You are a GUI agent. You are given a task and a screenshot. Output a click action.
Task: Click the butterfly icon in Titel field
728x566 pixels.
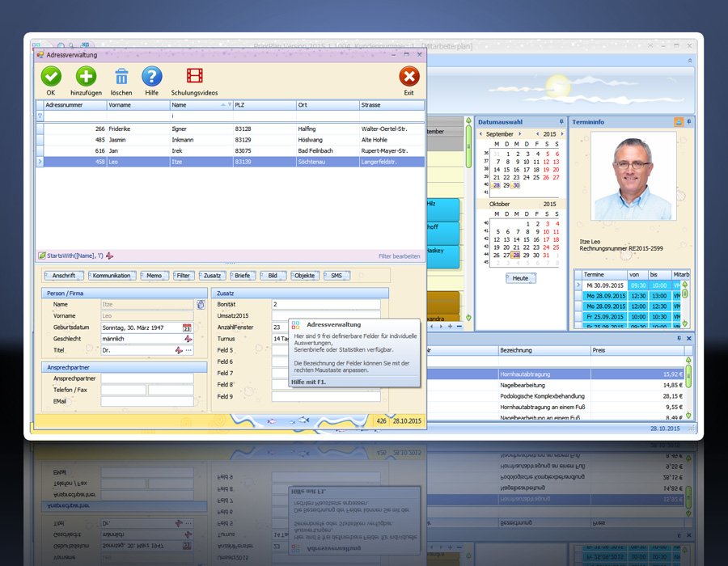coord(179,350)
